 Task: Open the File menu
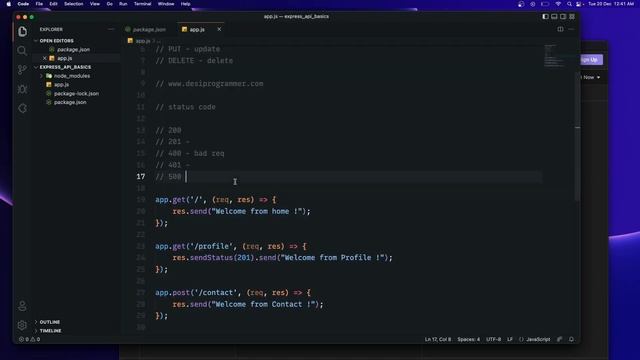click(39, 4)
